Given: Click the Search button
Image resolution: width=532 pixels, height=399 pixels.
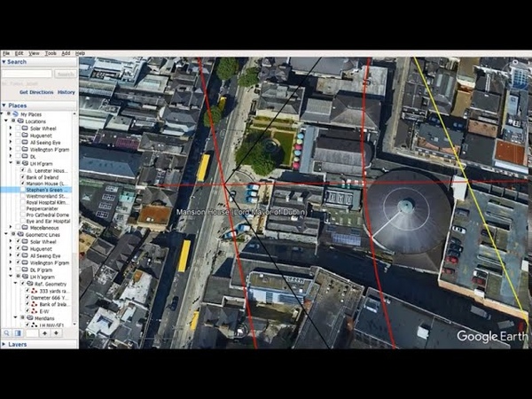Looking at the screenshot, I should tap(66, 74).
